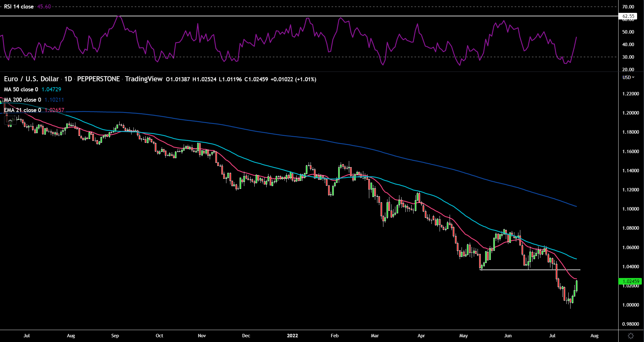Click the Sep label on time axis

115,336
